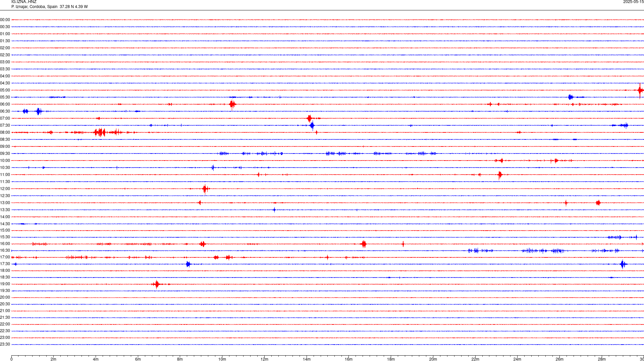
Task: Select the 11:00 trace time label
Action: (x=5, y=175)
